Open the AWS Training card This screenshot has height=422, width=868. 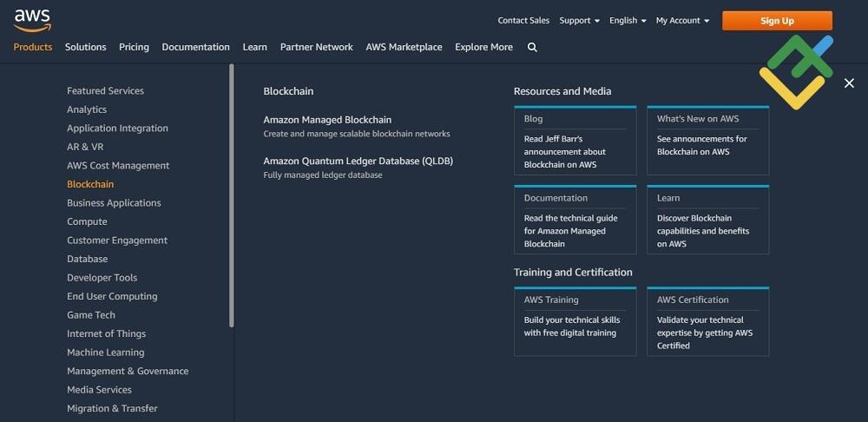575,321
